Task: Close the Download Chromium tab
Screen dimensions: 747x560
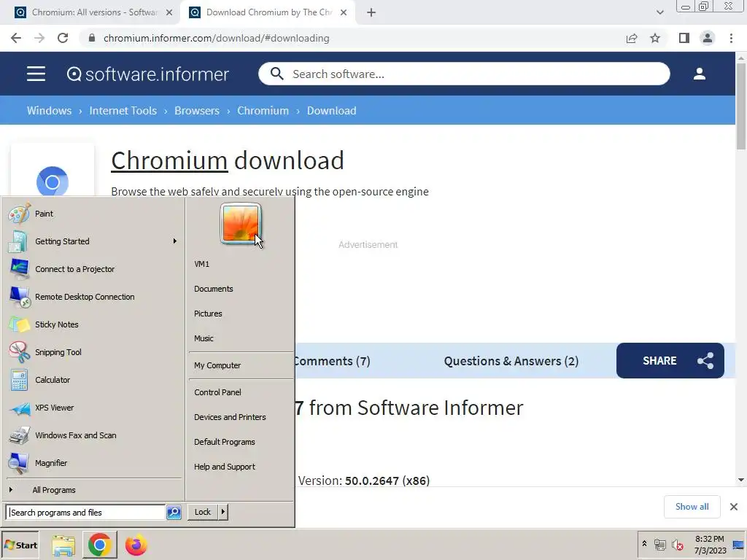Action: pos(344,12)
